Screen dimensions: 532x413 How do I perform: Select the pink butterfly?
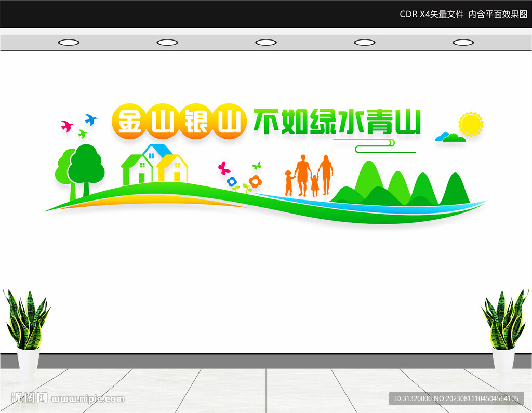(224, 168)
